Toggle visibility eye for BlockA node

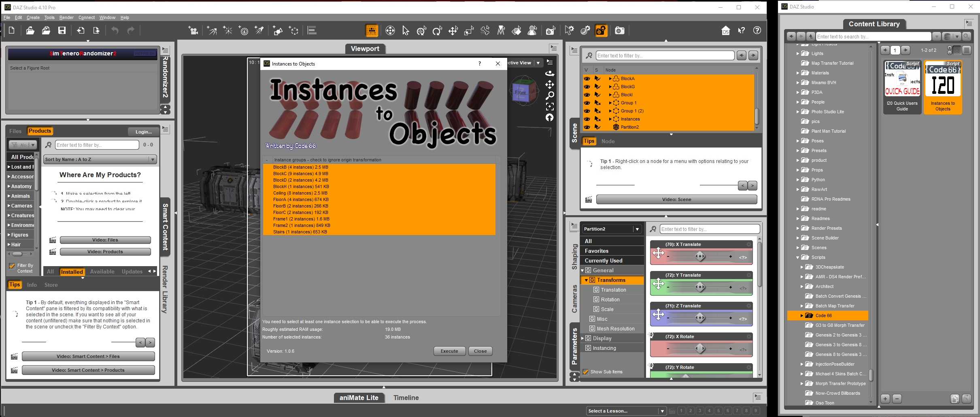587,78
